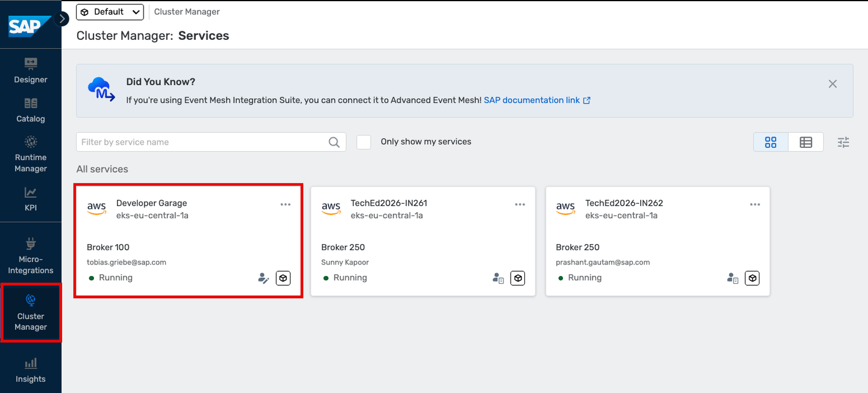Click the Cluster Manager breadcrumb
Viewport: 868px width, 393px height.
point(187,12)
